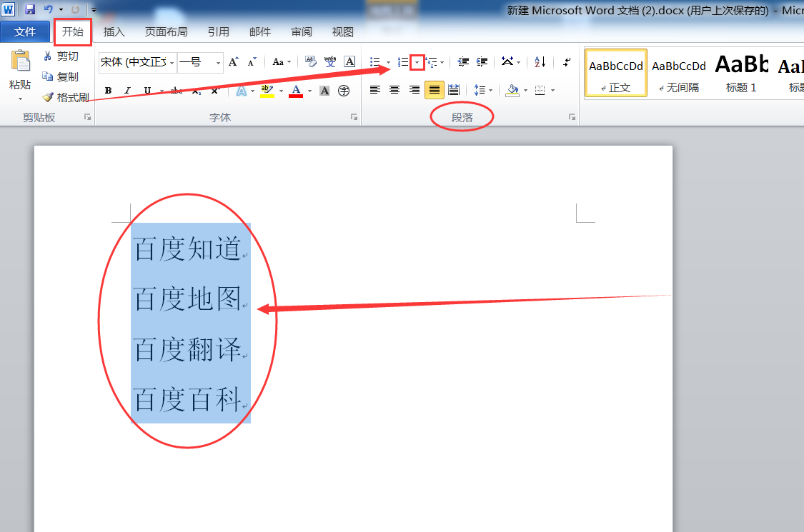The image size is (804, 532).
Task: Switch to the 视图 (View) tab
Action: point(342,31)
